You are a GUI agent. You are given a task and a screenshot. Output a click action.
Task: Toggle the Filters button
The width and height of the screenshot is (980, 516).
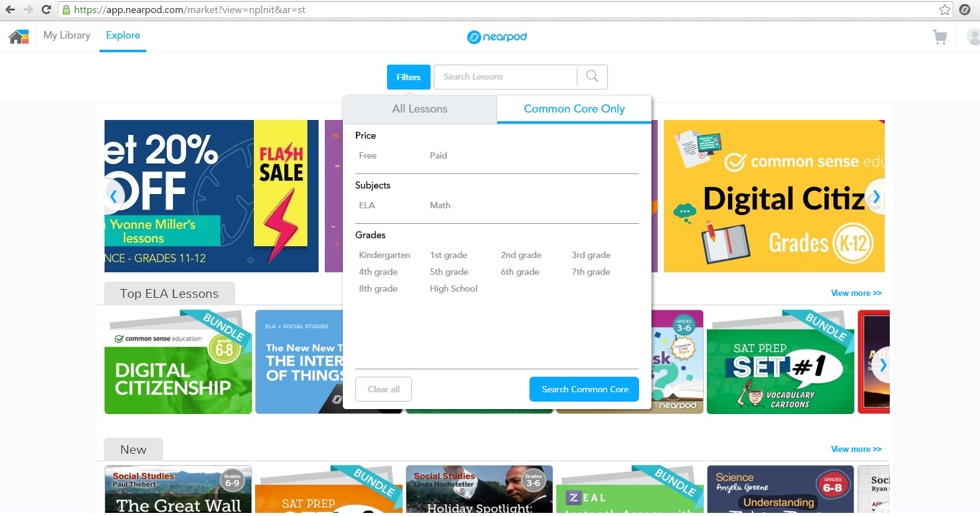coord(408,77)
